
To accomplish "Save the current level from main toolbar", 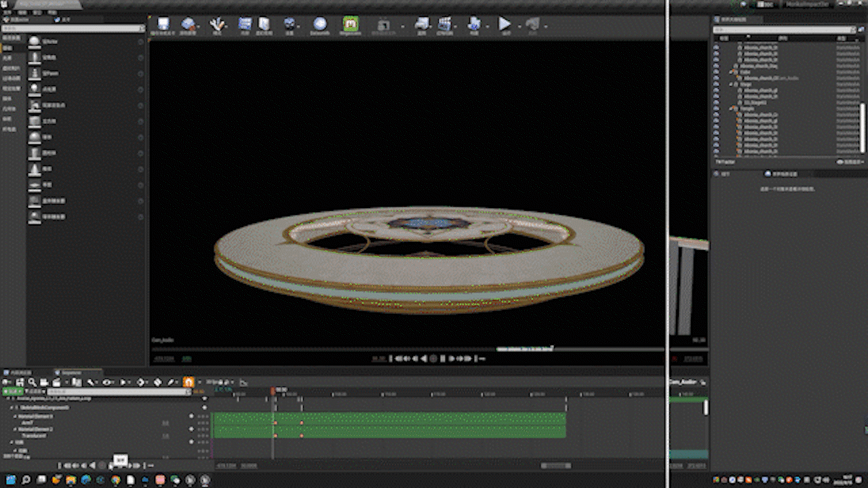I will point(162,25).
